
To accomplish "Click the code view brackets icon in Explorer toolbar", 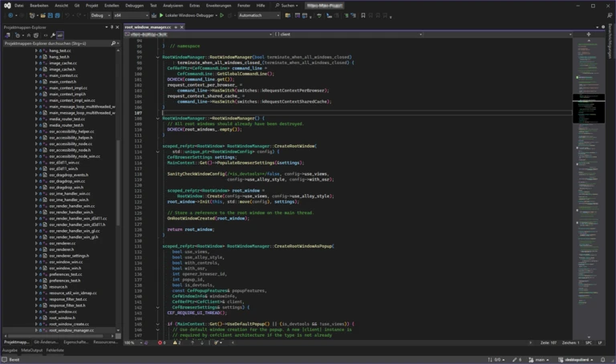I will pyautogui.click(x=46, y=35).
